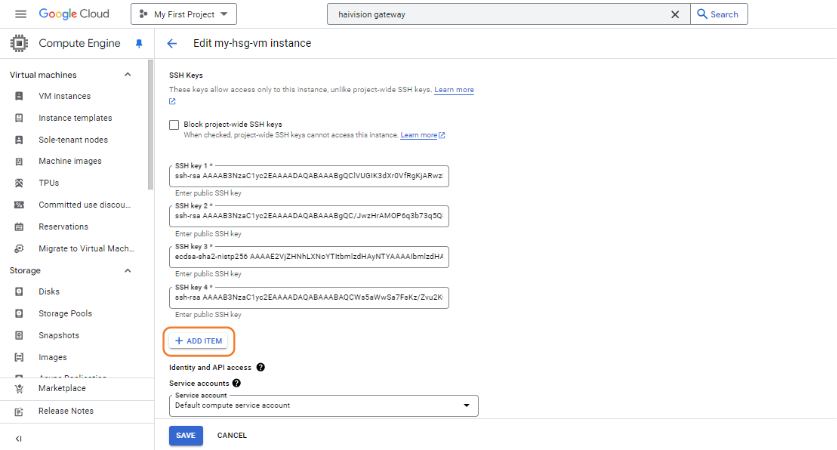Collapse the sidebar with the bottom chevron icon

[19, 438]
